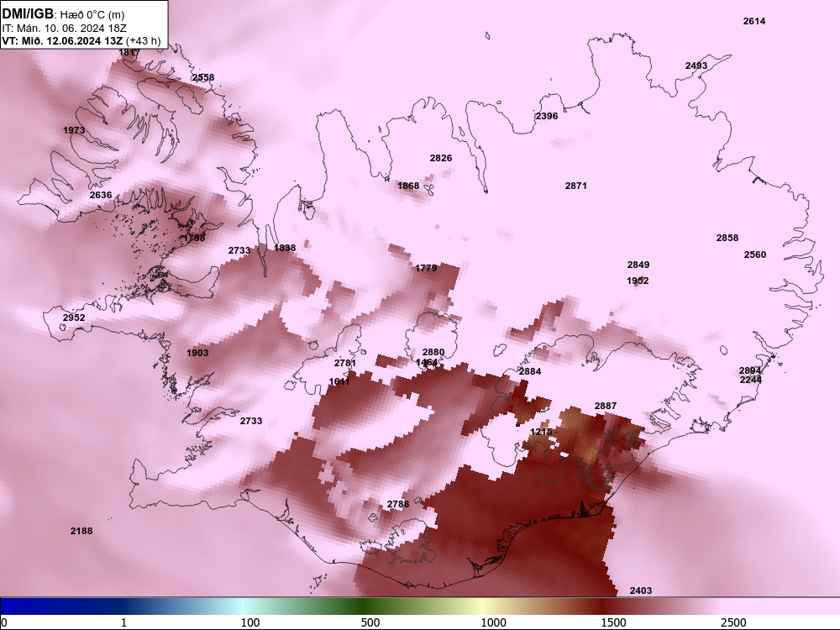840x630 pixels.
Task: Click the 0 tick on the color scale
Action: (x=4, y=622)
